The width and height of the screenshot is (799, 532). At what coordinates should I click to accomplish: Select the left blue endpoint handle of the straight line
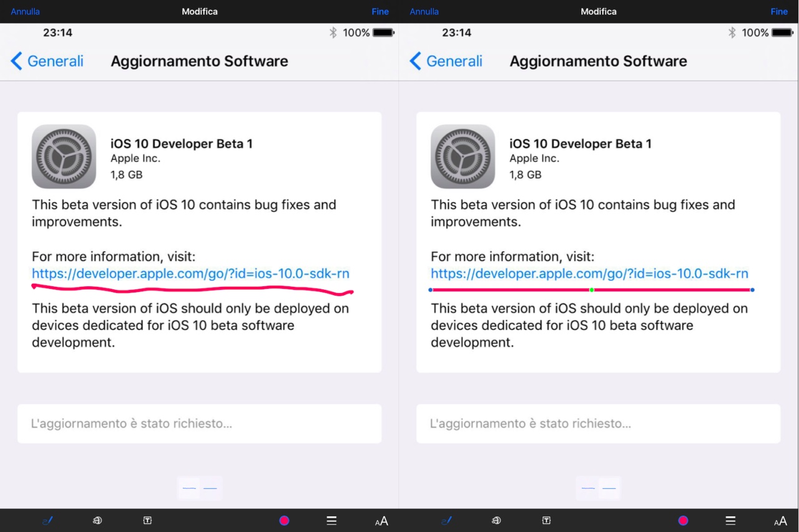tap(431, 290)
